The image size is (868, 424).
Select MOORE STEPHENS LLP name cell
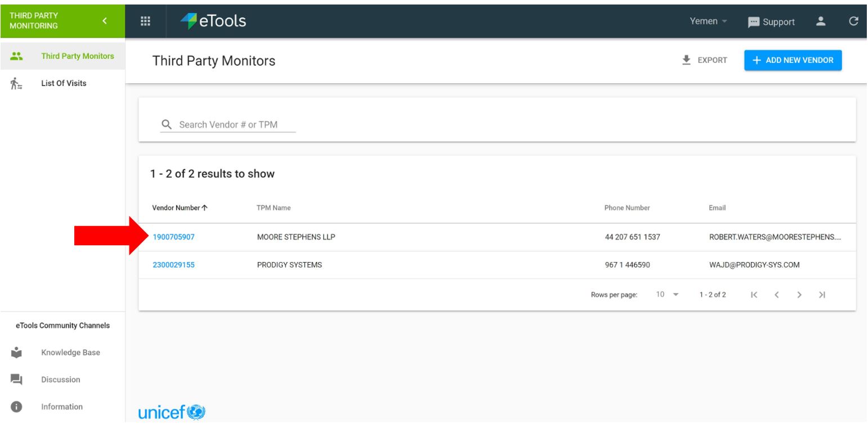pos(296,237)
